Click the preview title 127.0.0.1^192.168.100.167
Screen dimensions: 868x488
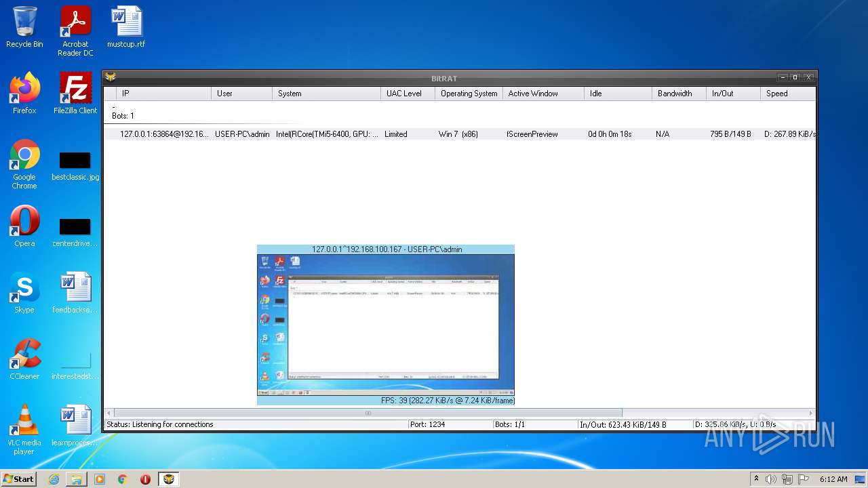[387, 249]
